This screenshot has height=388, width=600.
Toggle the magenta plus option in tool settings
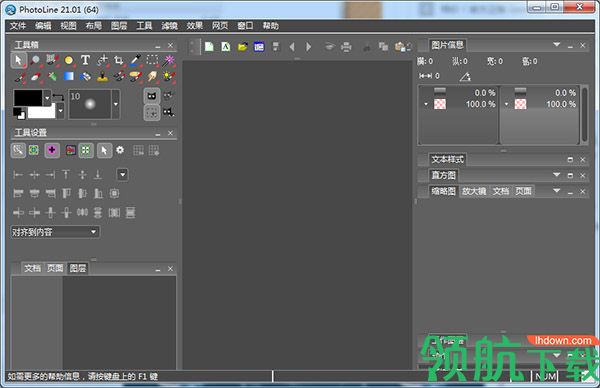point(52,150)
